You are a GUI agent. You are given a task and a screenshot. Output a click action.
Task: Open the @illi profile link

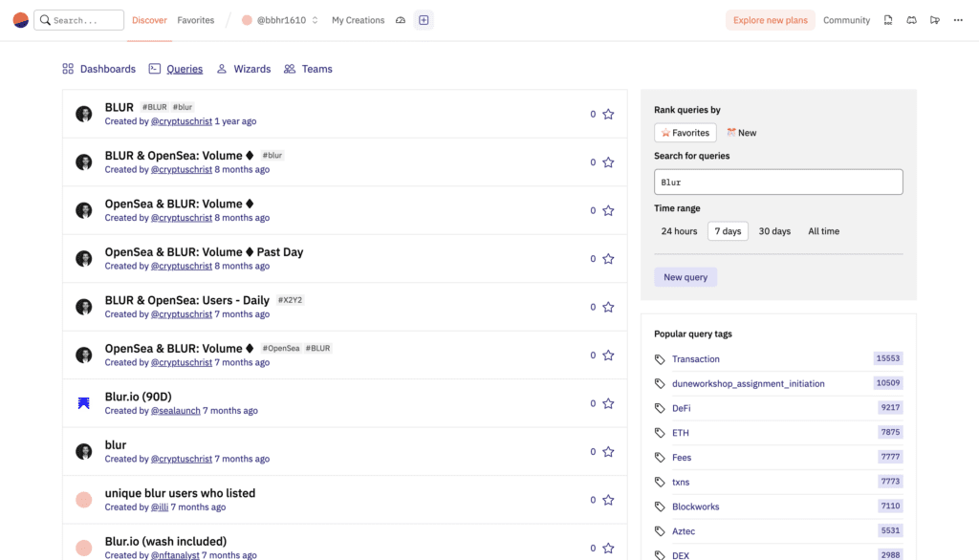click(160, 506)
